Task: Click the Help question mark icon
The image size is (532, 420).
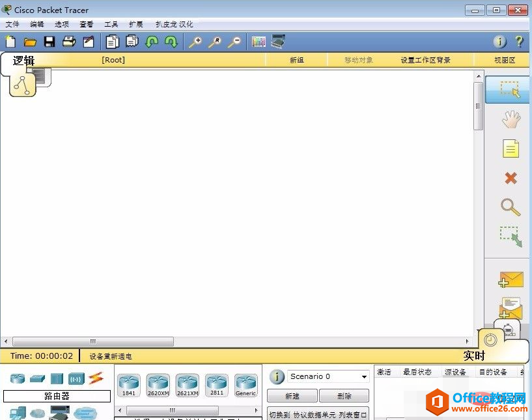Action: (519, 42)
